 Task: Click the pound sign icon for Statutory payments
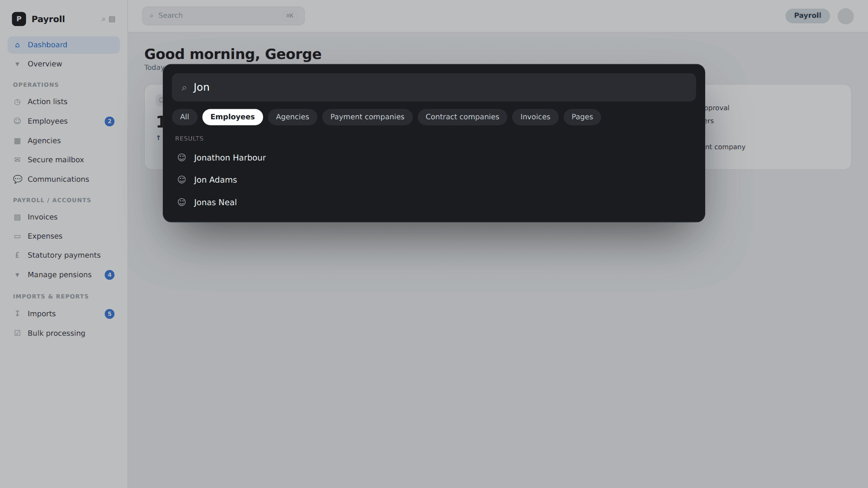click(17, 255)
